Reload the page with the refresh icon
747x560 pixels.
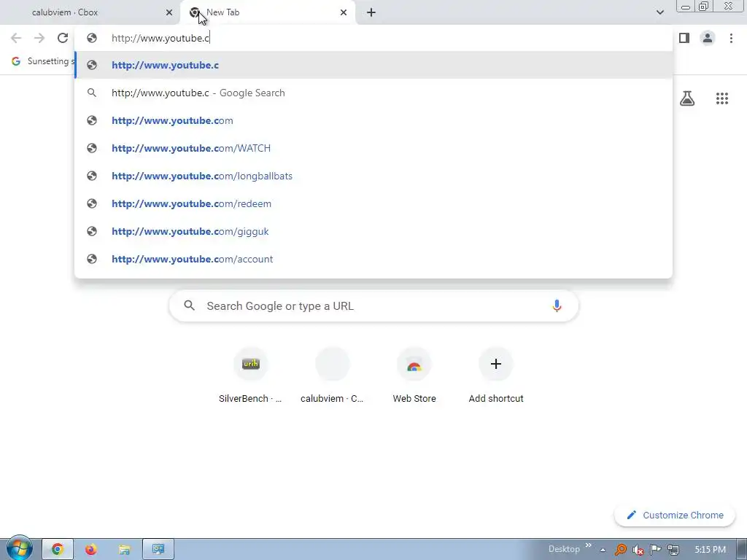tap(63, 38)
